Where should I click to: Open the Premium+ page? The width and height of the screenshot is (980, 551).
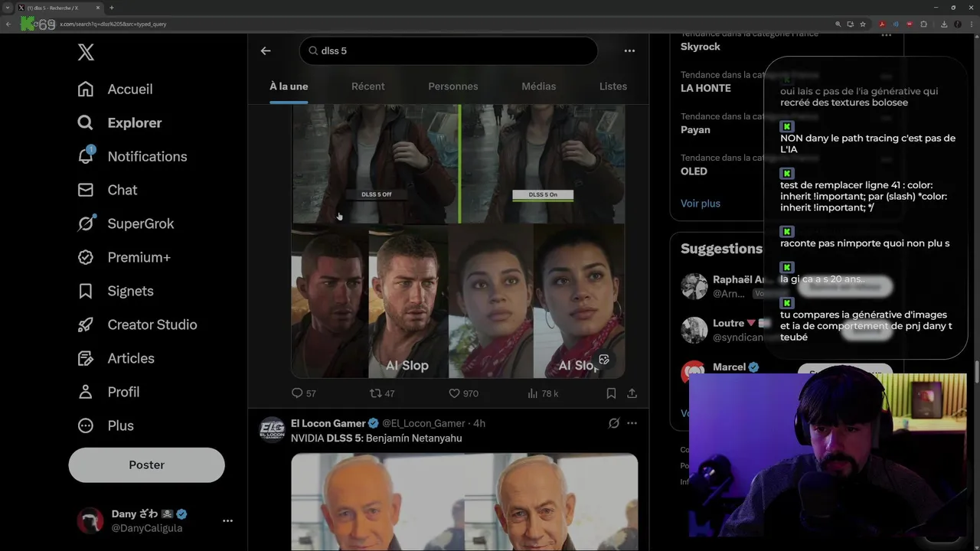pos(124,257)
